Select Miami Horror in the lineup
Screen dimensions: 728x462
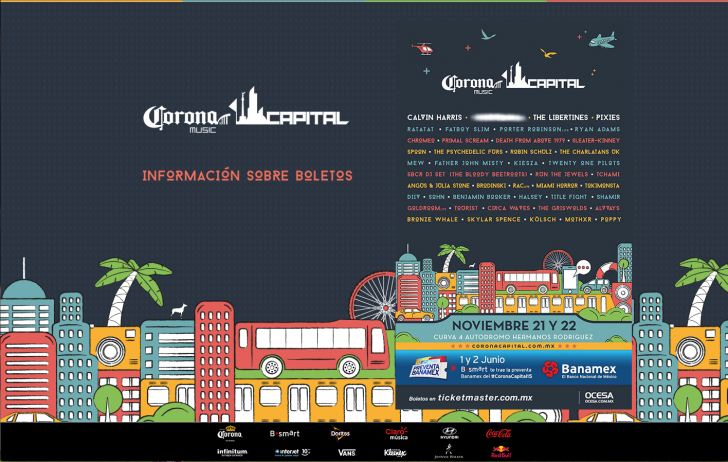click(557, 185)
